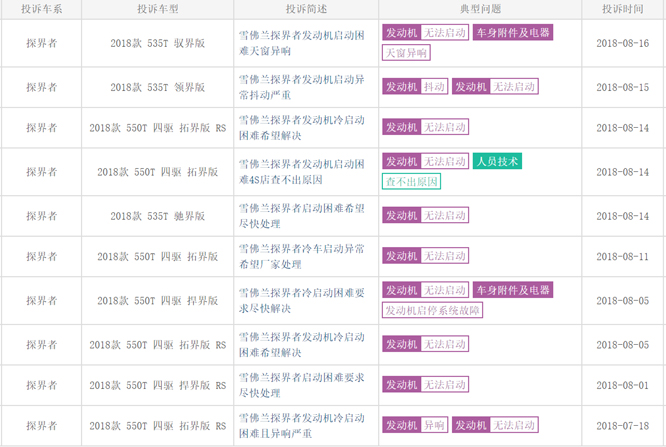This screenshot has width=666, height=447.
Task: Click the date 2018-08-16
Action: click(623, 43)
